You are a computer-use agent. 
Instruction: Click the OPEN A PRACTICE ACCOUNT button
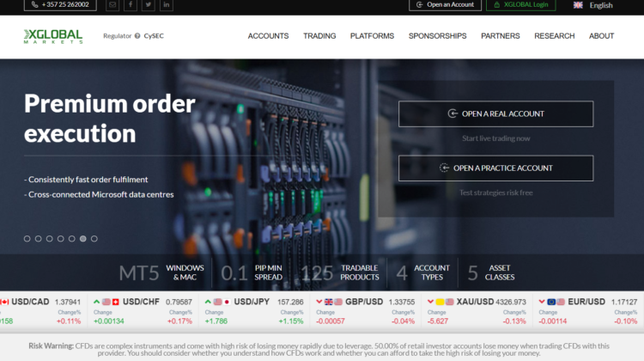495,168
